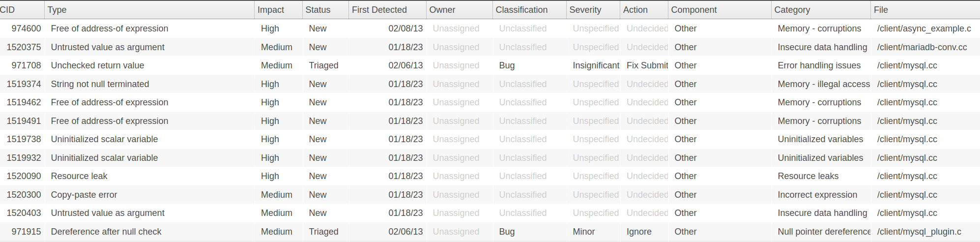Click the Ignore action cell

click(x=639, y=232)
